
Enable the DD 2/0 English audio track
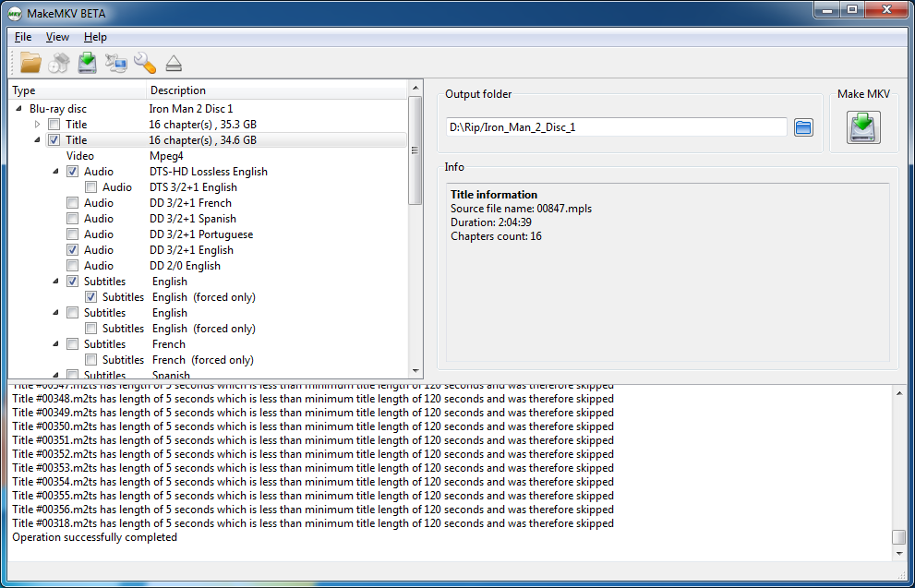pos(72,266)
